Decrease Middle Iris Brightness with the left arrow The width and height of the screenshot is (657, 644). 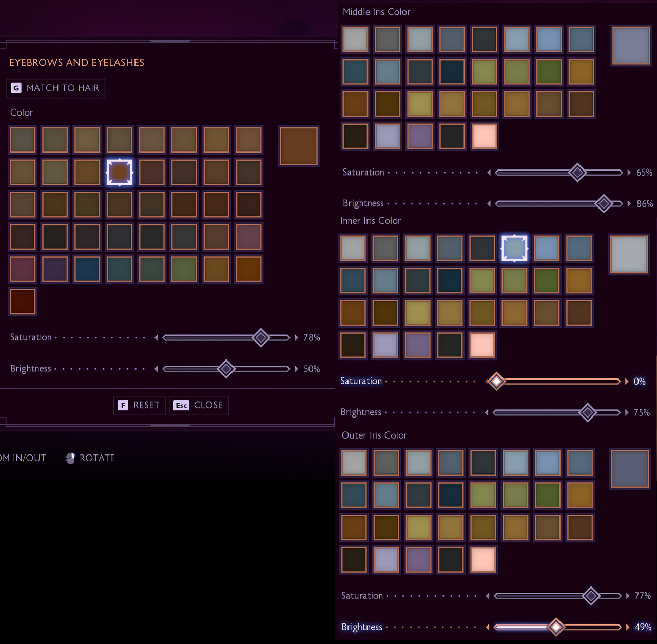coord(489,204)
